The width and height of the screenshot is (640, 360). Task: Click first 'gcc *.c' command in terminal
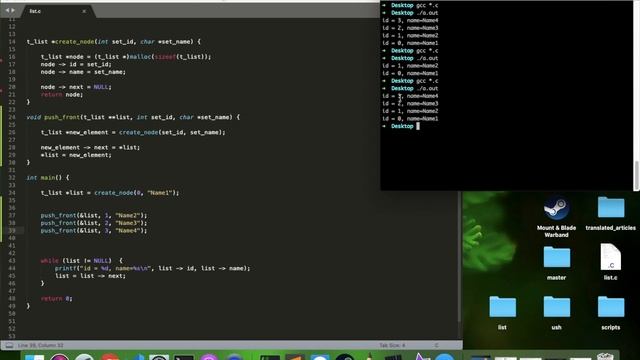pos(427,5)
